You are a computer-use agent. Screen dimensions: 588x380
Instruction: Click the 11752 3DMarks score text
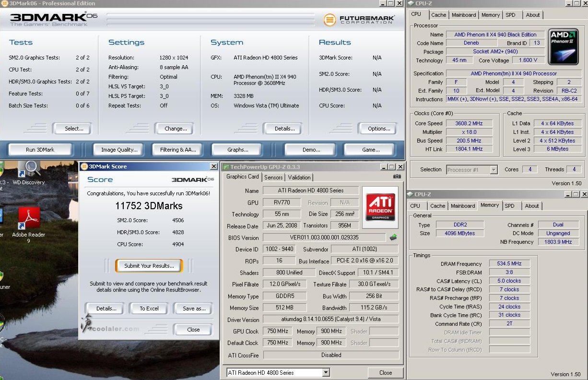149,206
